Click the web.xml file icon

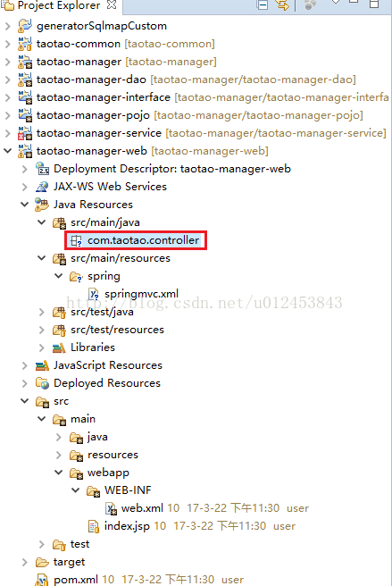click(x=111, y=508)
